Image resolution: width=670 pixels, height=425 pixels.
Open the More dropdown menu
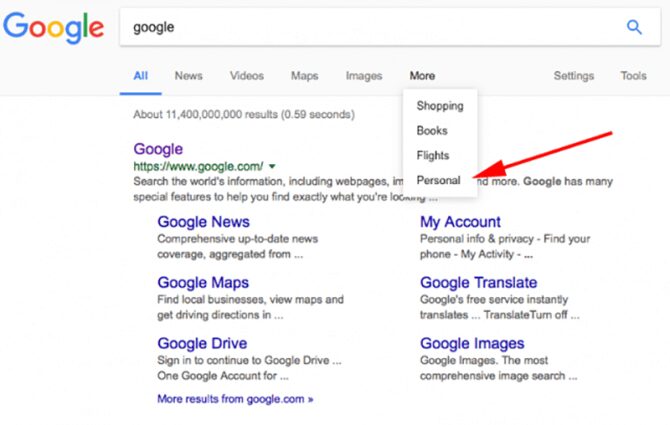(x=422, y=76)
